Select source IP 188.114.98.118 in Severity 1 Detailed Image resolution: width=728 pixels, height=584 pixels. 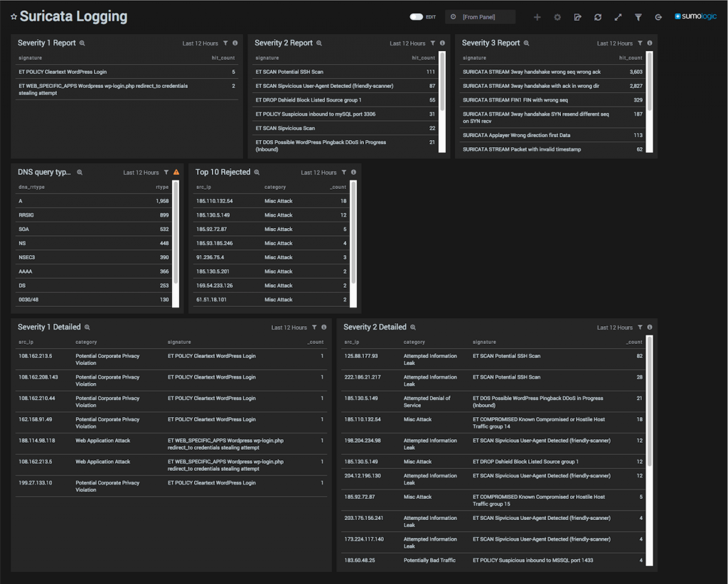click(x=171, y=444)
